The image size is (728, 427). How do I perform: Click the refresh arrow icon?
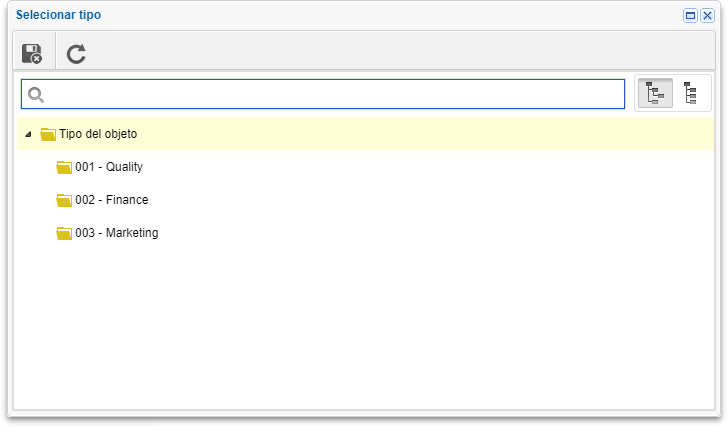coord(76,54)
